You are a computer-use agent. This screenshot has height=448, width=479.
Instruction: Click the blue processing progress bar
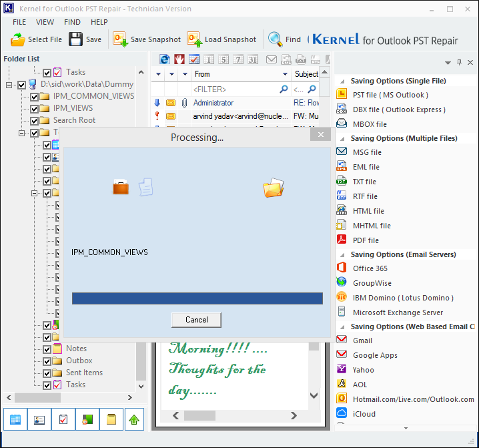coord(197,298)
